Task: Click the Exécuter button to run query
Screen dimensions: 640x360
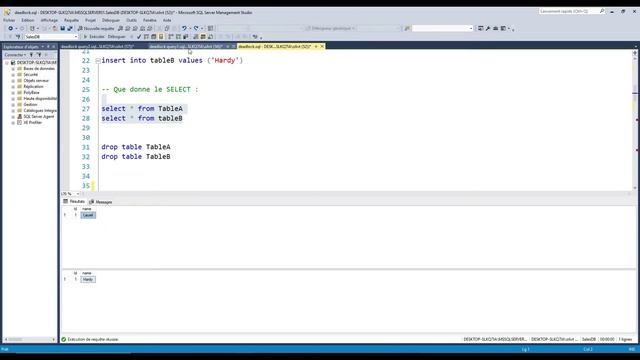Action: pyautogui.click(x=94, y=37)
